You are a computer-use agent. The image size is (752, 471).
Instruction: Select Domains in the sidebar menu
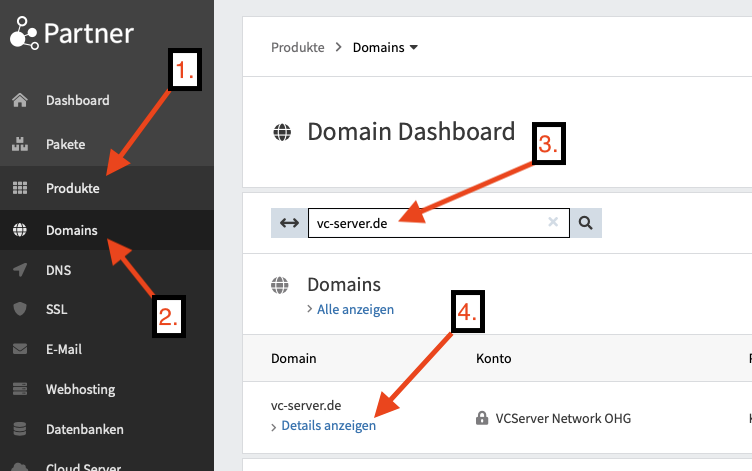[x=71, y=230]
